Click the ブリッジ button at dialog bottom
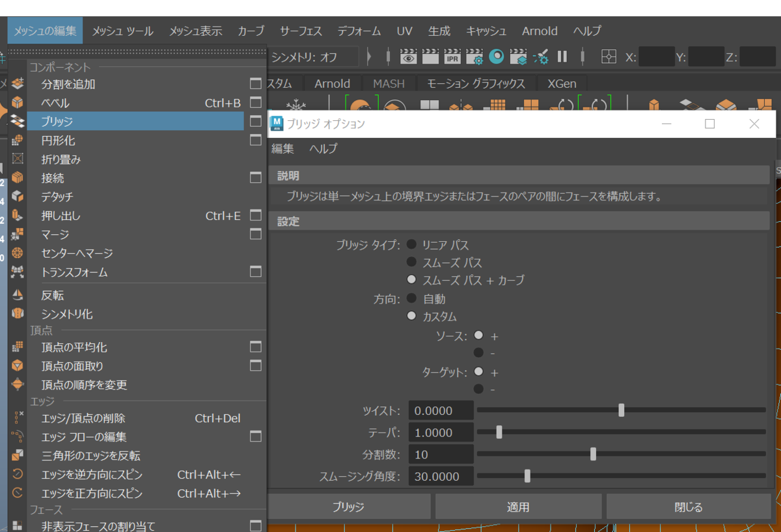The height and width of the screenshot is (532, 781). 349,507
